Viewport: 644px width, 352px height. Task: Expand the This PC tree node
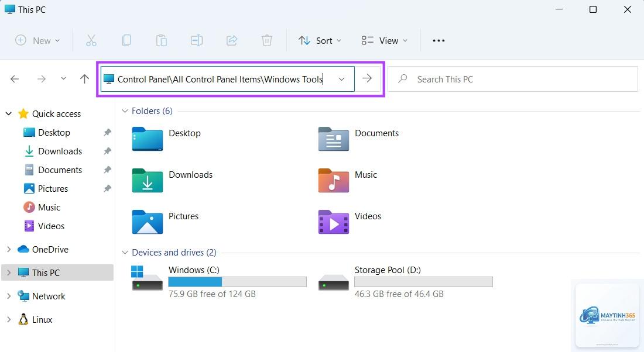point(9,272)
